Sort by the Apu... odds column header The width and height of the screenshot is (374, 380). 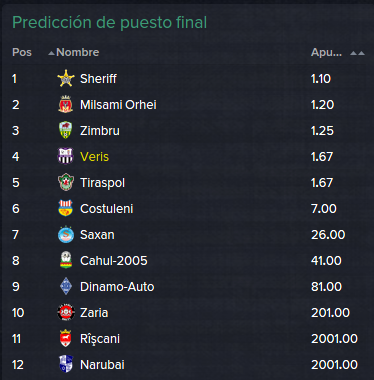[326, 52]
